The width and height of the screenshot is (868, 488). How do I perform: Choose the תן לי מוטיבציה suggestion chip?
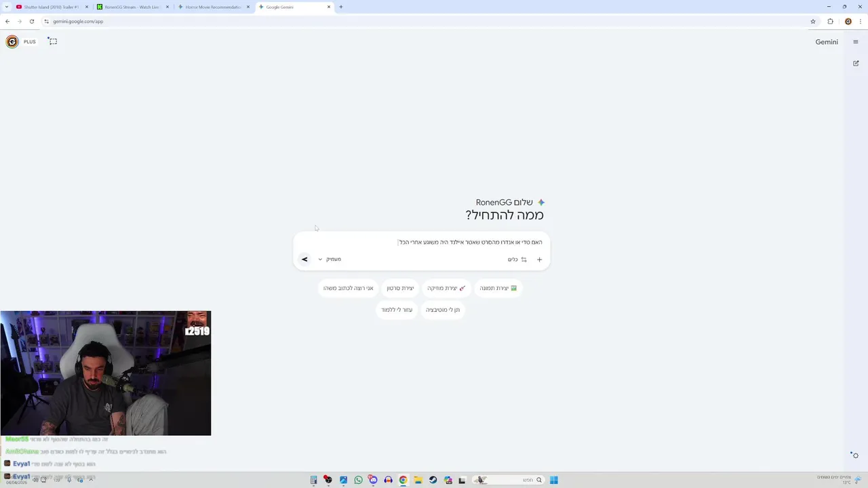[443, 310]
